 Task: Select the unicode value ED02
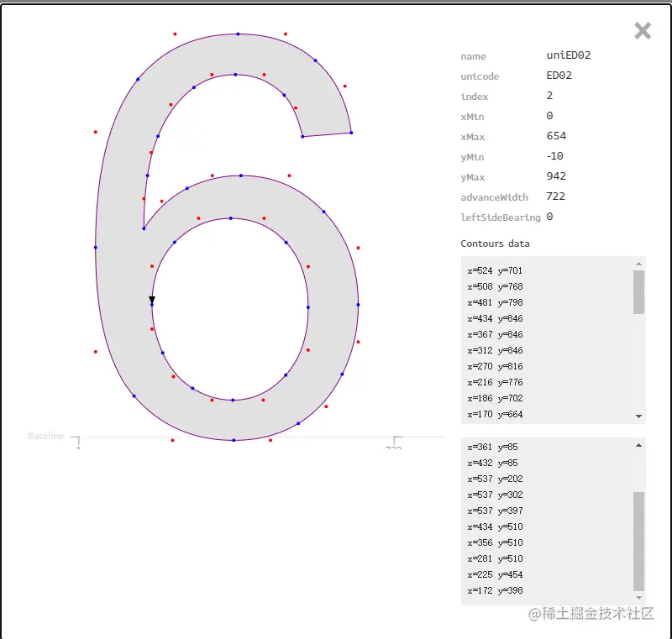pyautogui.click(x=559, y=76)
